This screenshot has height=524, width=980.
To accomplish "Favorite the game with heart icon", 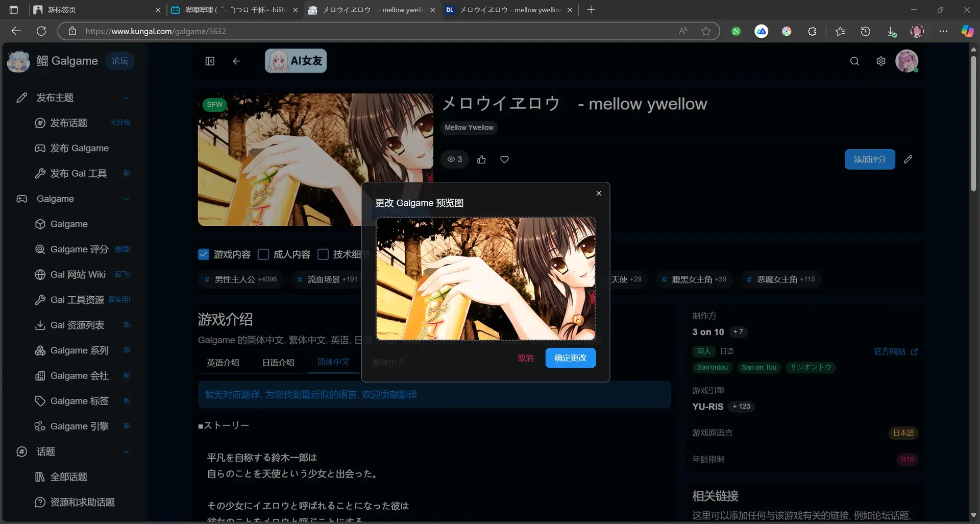I will tap(504, 159).
